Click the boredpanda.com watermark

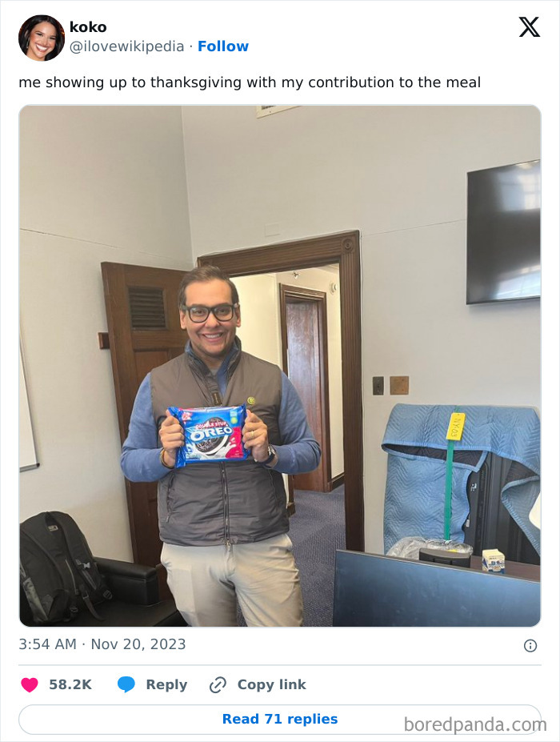coord(475,724)
